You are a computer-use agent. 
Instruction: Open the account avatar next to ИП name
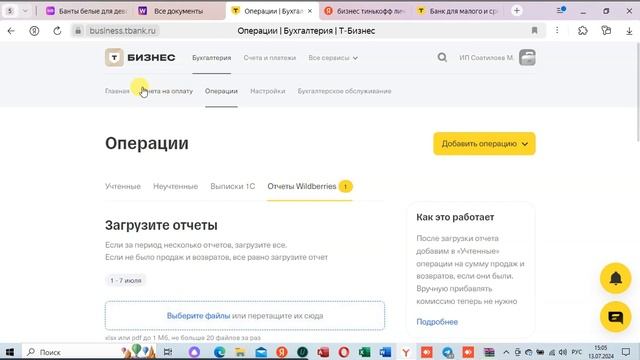[527, 58]
